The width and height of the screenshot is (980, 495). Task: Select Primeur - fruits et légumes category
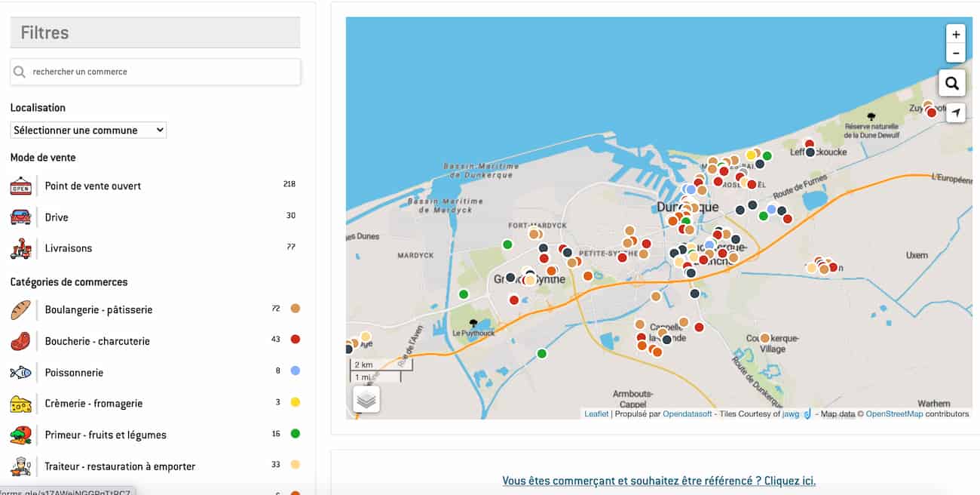click(x=106, y=435)
